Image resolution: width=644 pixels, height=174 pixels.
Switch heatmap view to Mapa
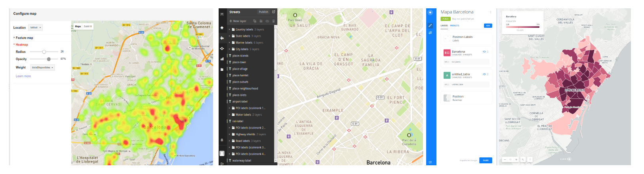(78, 26)
